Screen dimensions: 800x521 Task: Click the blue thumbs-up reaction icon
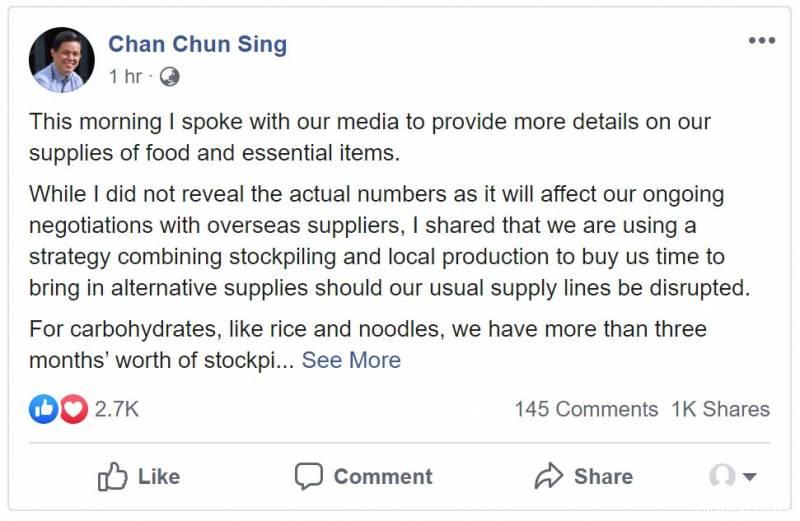tap(43, 409)
